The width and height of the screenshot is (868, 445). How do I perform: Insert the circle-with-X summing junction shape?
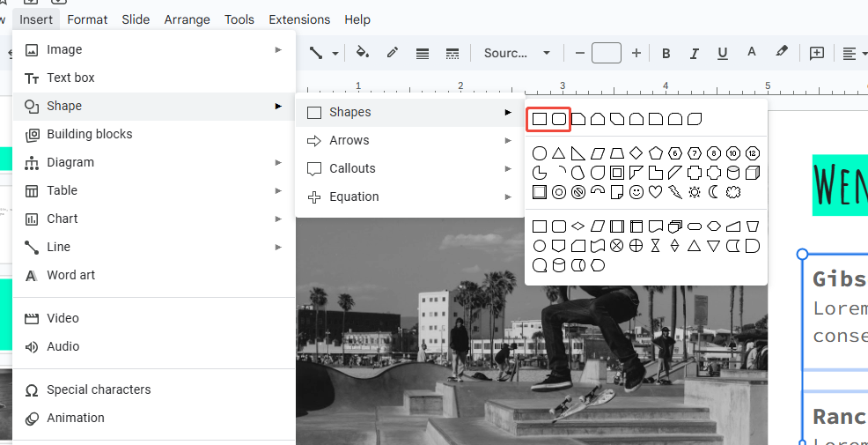(x=617, y=246)
